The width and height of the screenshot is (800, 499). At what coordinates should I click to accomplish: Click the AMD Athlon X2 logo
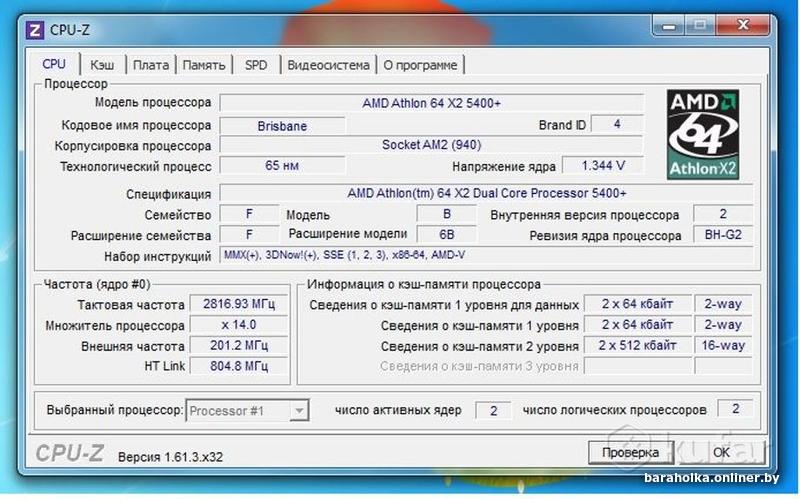(703, 135)
